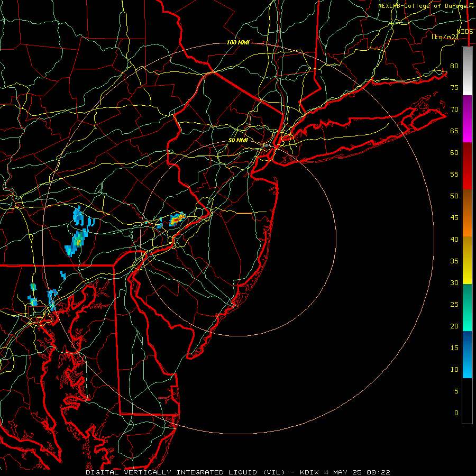Viewport: 476px width, 476px height.
Task: Select the 40 value on VIL scale
Action: point(454,239)
